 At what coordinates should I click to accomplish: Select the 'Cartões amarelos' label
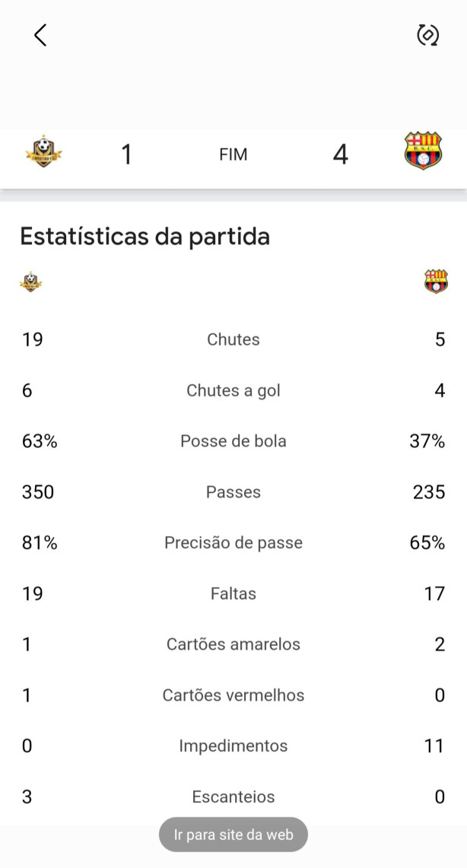pos(233,644)
